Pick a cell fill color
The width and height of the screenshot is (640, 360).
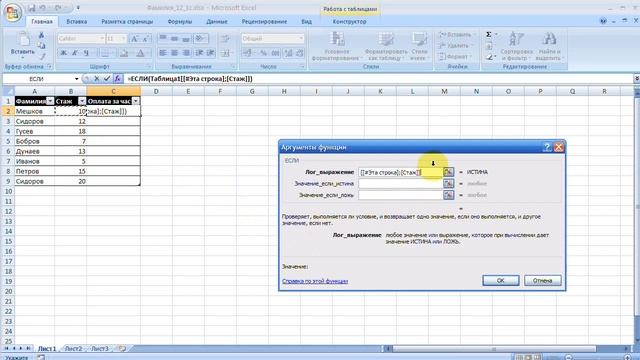[124, 53]
